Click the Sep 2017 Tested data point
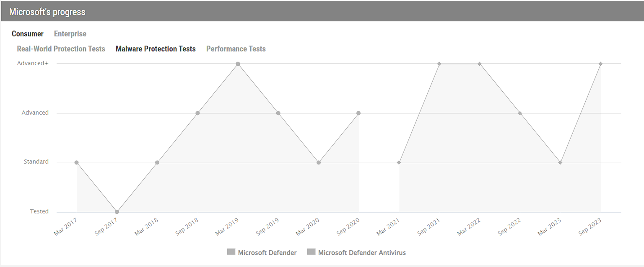This screenshot has width=644, height=267. pos(117,212)
